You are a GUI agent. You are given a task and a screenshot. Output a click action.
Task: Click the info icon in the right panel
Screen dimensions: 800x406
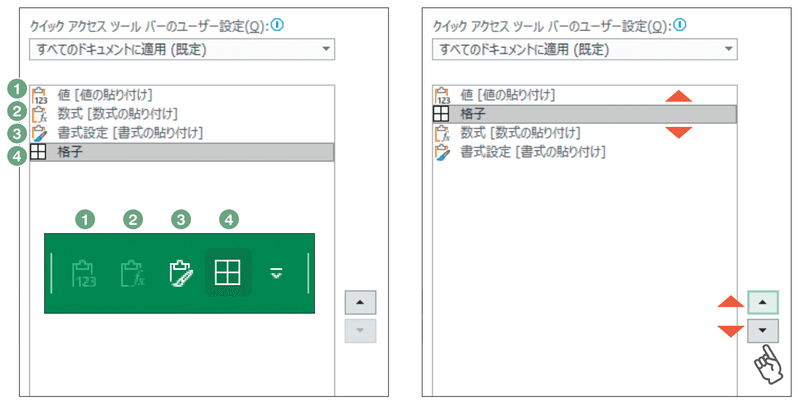pyautogui.click(x=680, y=25)
